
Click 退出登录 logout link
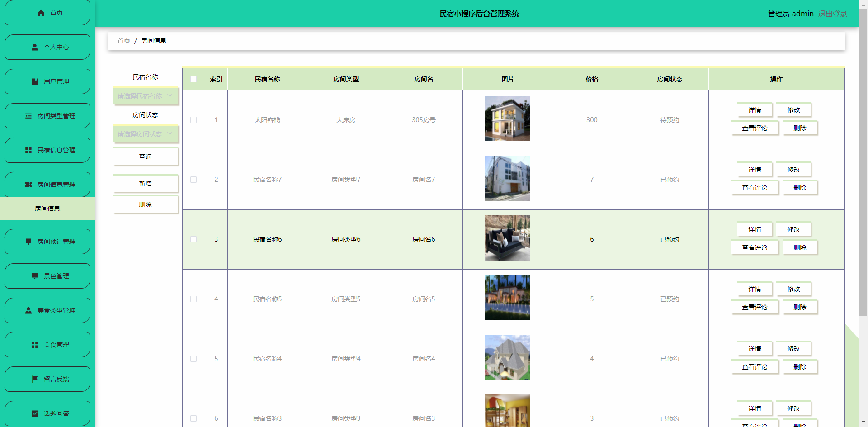click(832, 14)
